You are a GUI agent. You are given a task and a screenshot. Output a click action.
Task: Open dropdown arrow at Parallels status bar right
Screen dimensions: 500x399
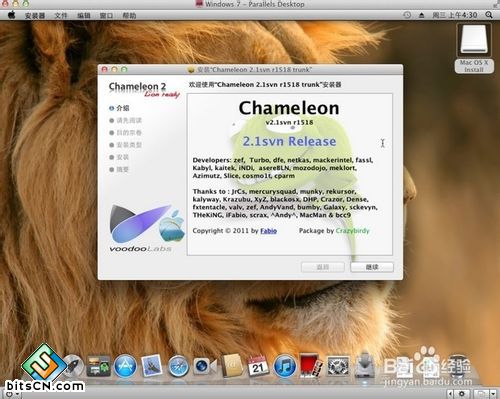tap(493, 394)
